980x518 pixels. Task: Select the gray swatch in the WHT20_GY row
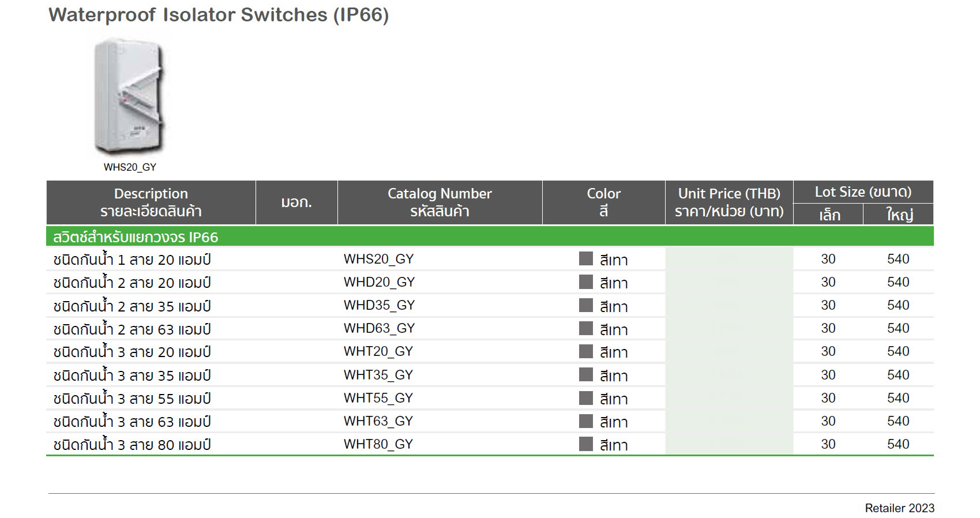point(585,351)
